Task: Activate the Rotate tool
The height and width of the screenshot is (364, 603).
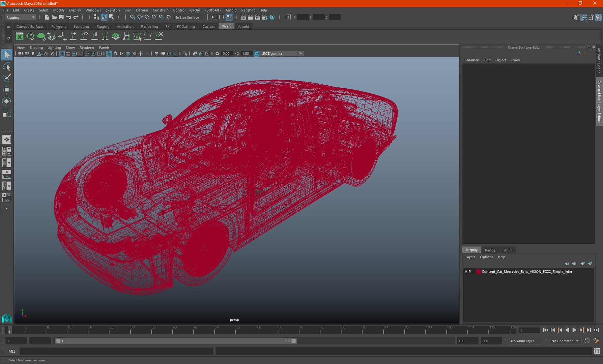Action: [6, 101]
